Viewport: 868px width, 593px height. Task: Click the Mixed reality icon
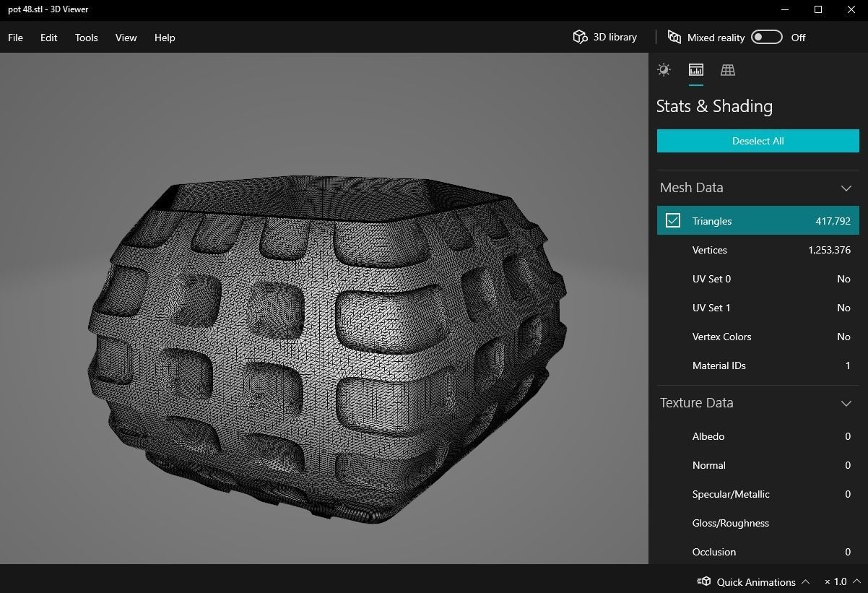pos(674,38)
